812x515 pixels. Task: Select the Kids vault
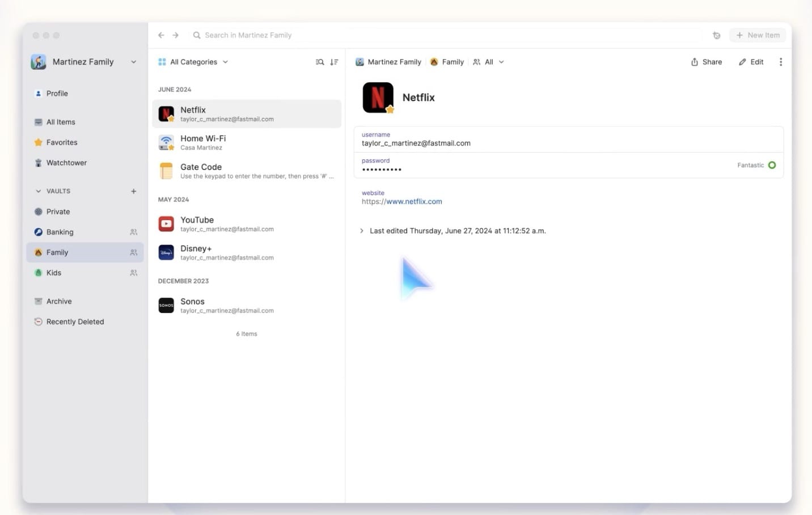coord(84,273)
